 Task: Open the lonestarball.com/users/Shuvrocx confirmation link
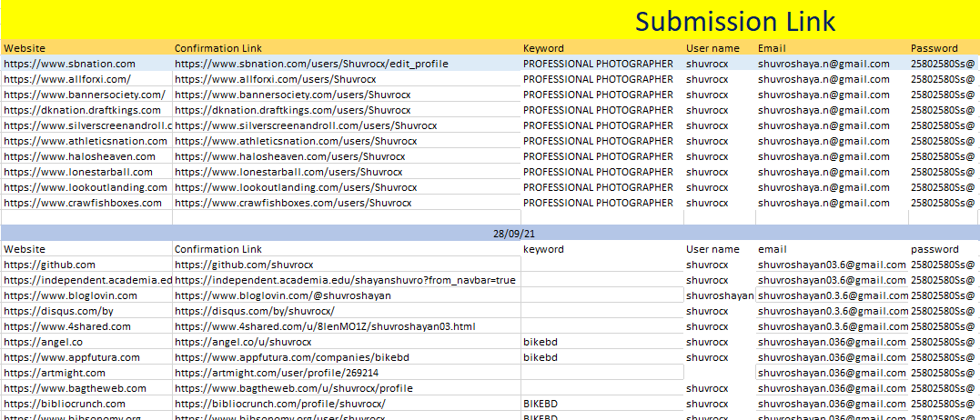(x=288, y=172)
